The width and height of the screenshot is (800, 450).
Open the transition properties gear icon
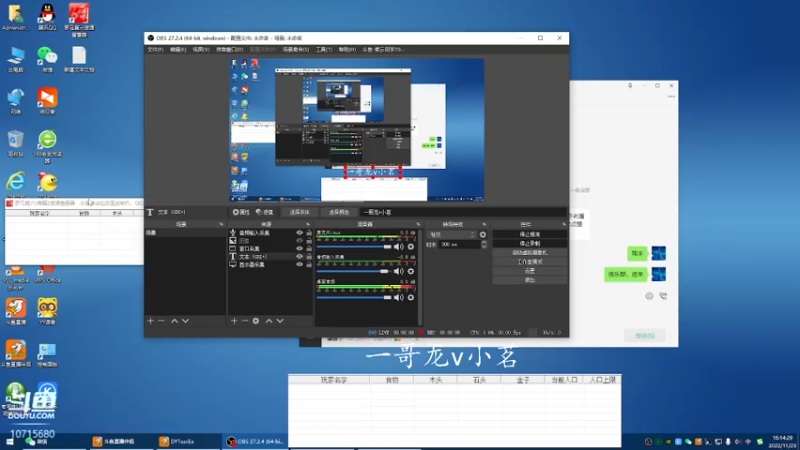click(x=483, y=235)
